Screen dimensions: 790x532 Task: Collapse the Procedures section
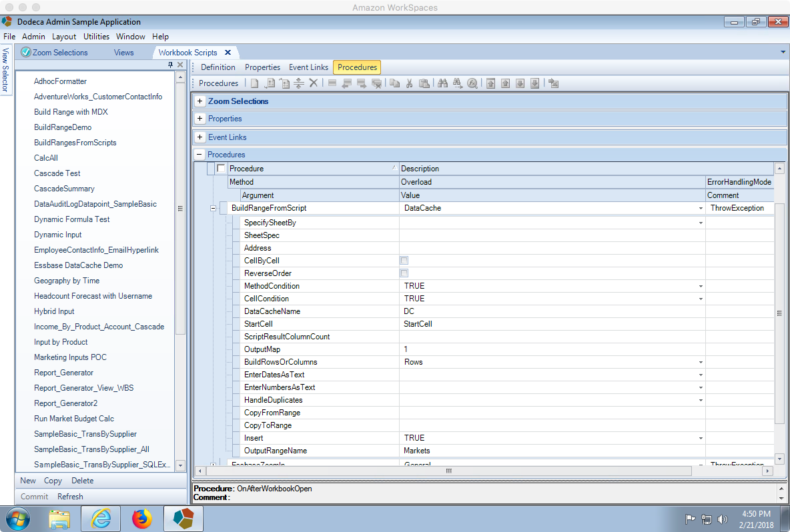[200, 155]
